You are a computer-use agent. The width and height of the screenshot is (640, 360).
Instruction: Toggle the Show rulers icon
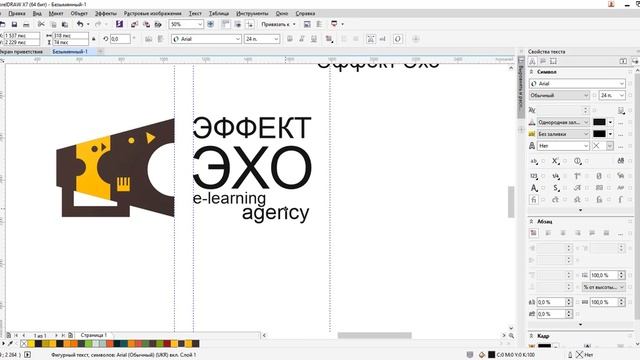(226, 24)
